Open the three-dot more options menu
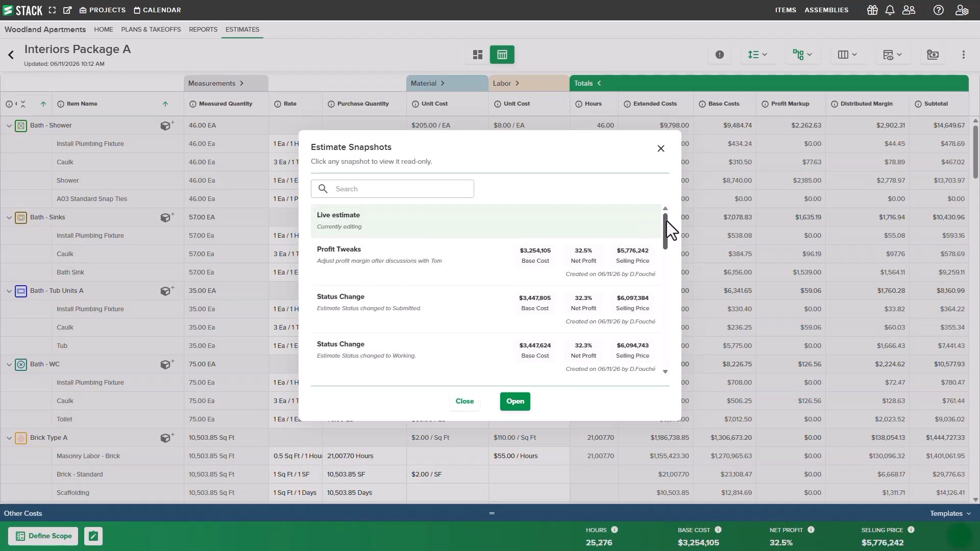The width and height of the screenshot is (980, 551). coord(964,55)
